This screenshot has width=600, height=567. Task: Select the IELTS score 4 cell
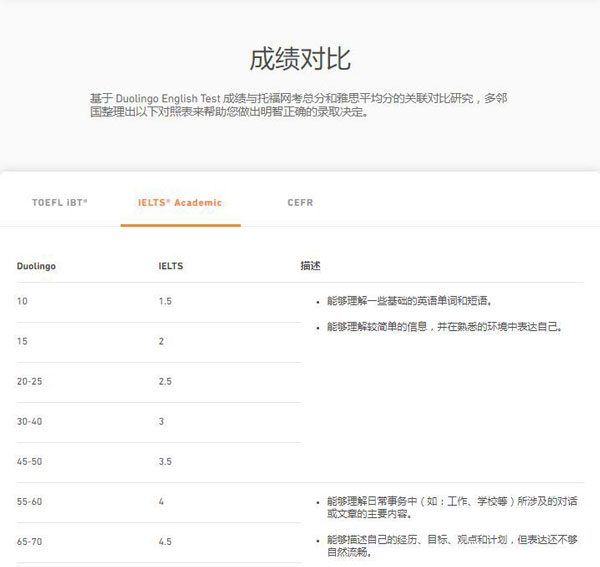161,502
